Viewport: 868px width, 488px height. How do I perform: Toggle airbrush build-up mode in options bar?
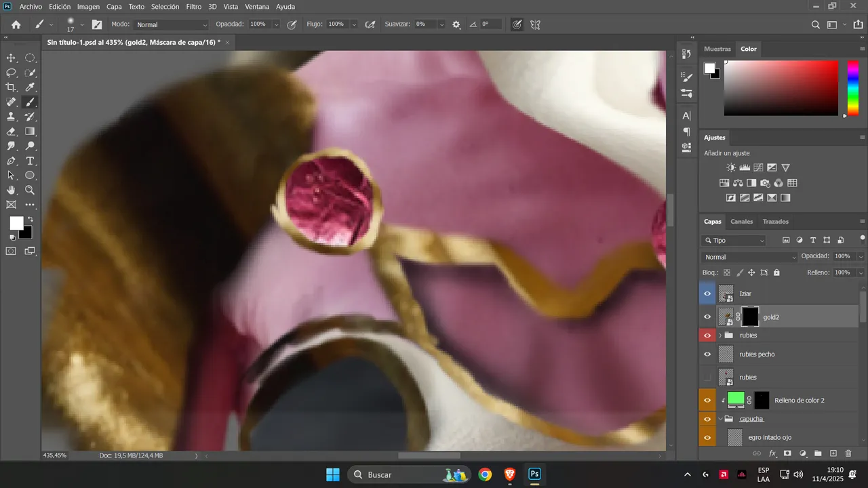[370, 24]
